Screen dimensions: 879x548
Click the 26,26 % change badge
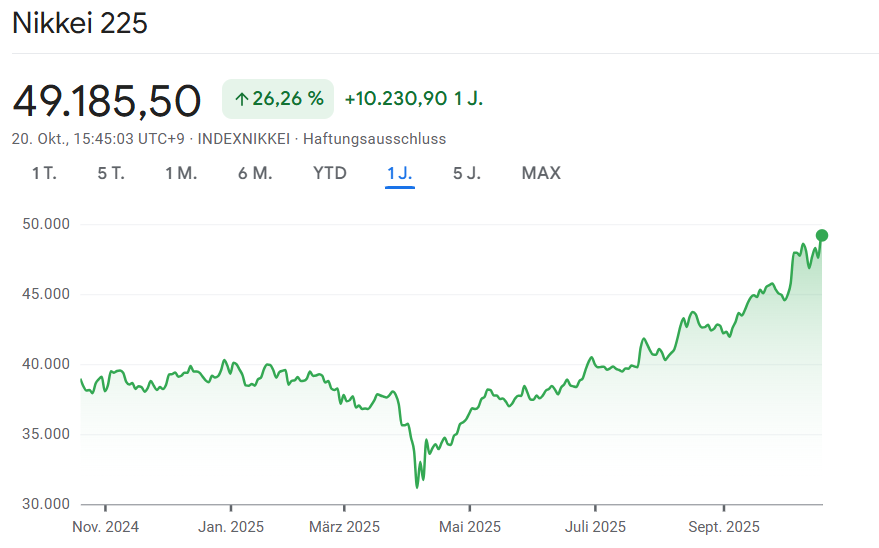coord(278,99)
